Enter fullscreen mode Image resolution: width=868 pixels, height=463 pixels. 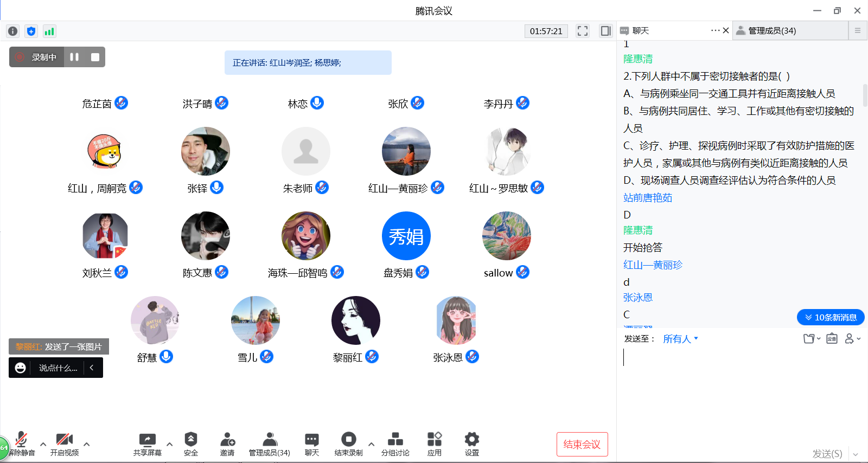point(583,31)
